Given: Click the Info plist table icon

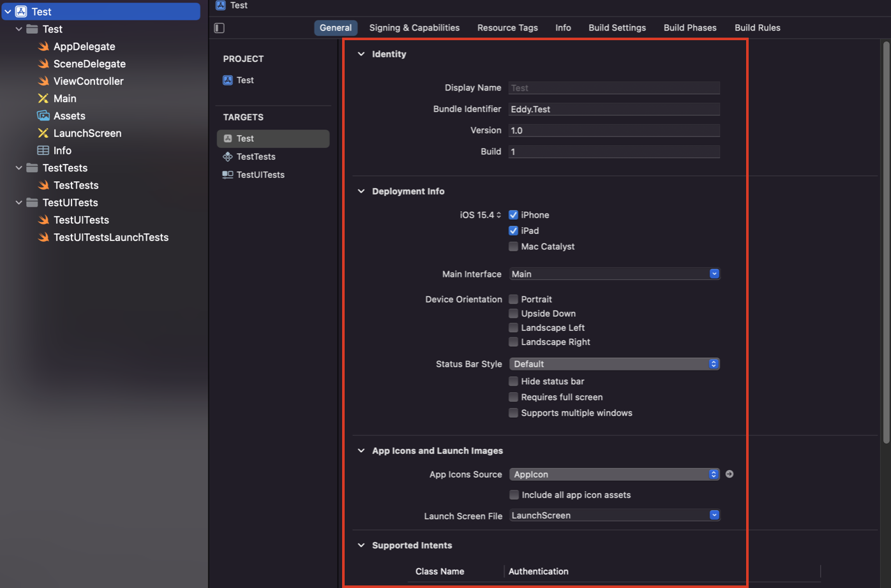Looking at the screenshot, I should click(43, 151).
